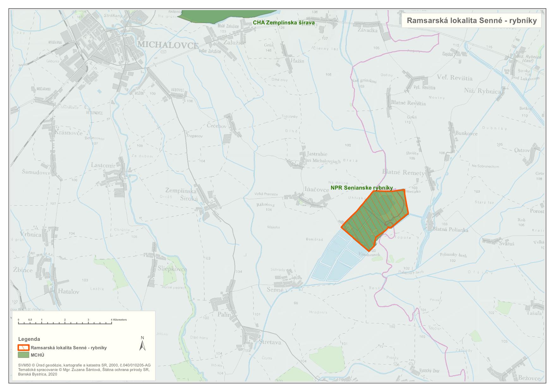Click the Blatná Polianka label
The height and width of the screenshot is (392, 554).
pyautogui.click(x=450, y=230)
